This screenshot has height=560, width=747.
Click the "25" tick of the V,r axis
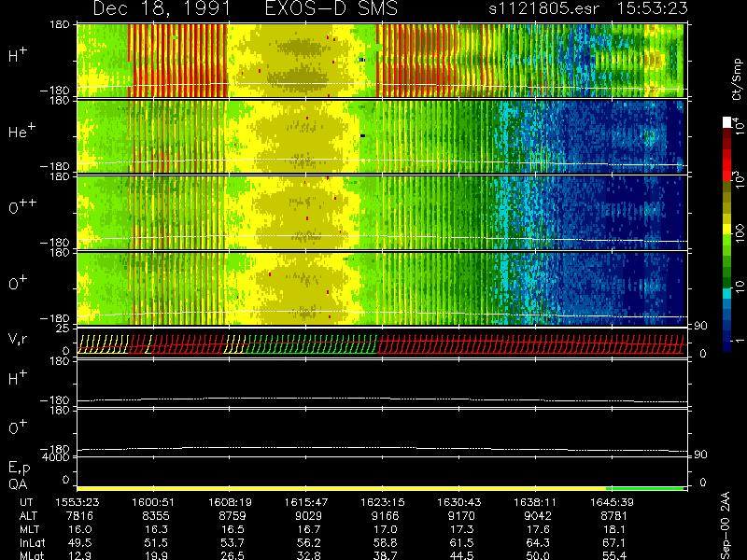[64, 329]
